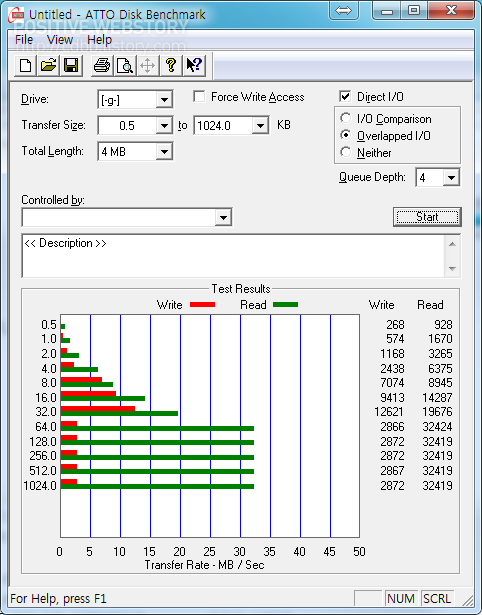Click the write value 7074
Screen dimensions: 482x615
pyautogui.click(x=392, y=382)
